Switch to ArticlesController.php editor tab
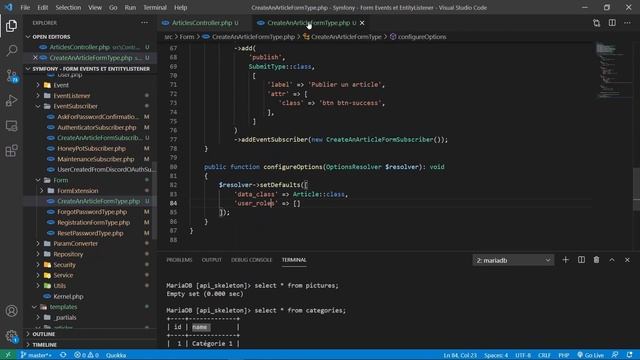Screen dimensions: 640x360 point(202,23)
